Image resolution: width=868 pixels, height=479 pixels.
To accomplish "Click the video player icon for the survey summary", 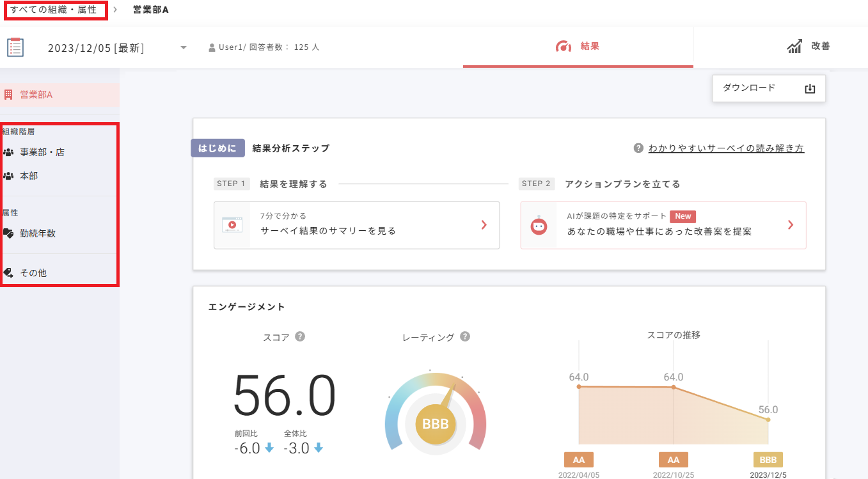I will click(231, 225).
